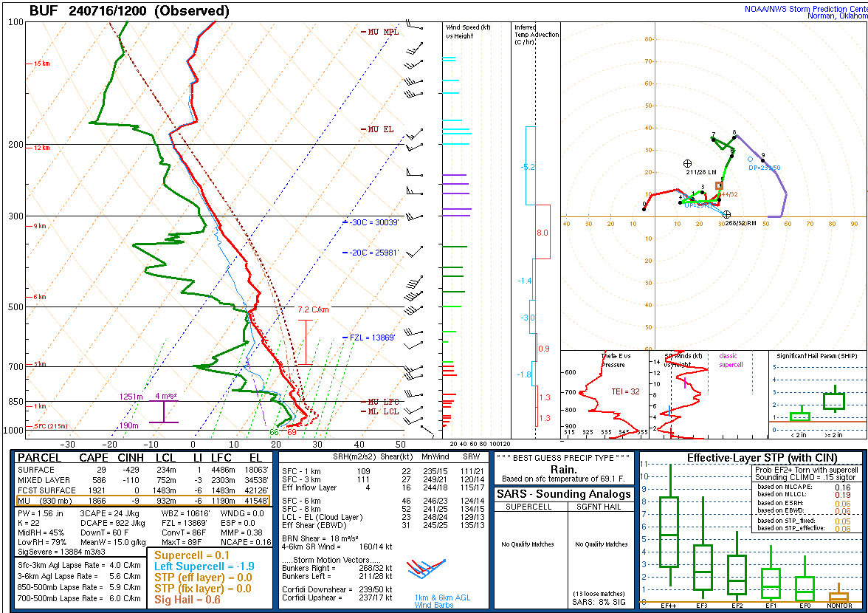Click the NOAA/NWS Storm Prediction Center text
This screenshot has width=868, height=613.
click(804, 9)
